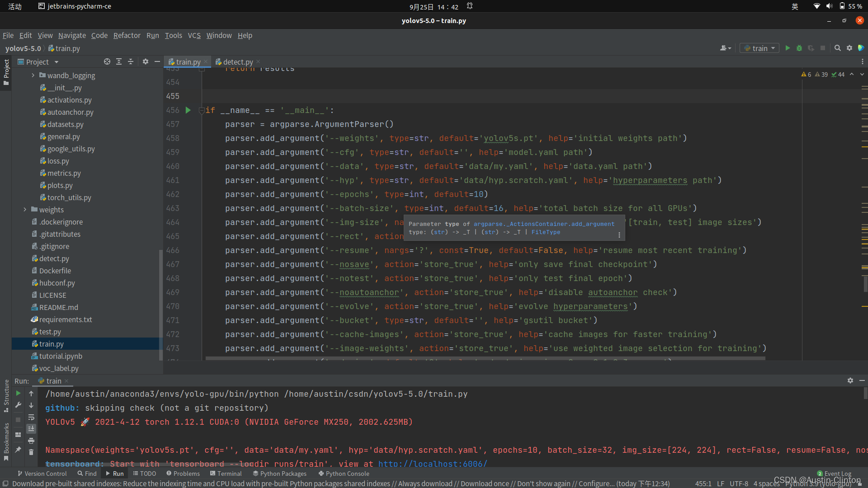Jump to next highlighted error arrow
Screen dimensions: 868x488
tap(862, 75)
